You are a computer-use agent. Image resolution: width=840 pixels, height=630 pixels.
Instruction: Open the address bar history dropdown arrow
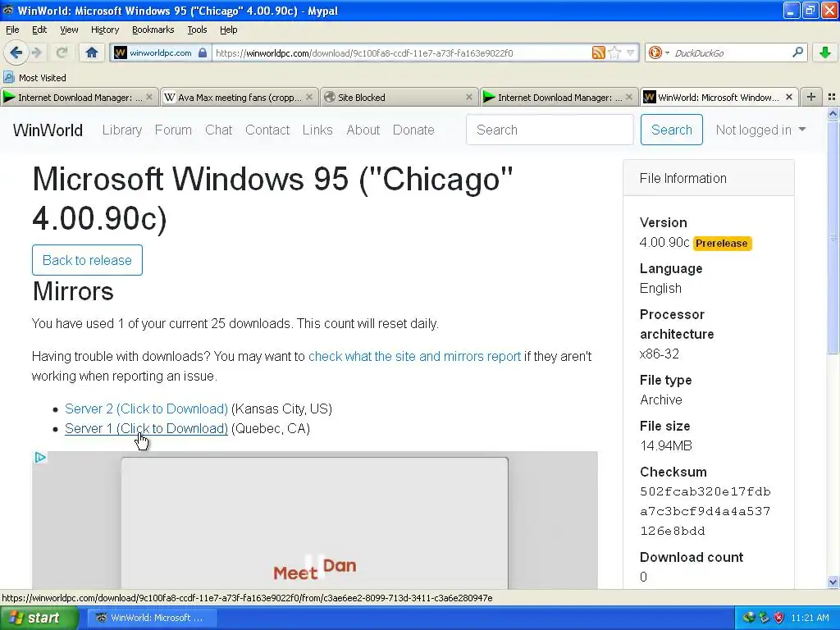[631, 52]
